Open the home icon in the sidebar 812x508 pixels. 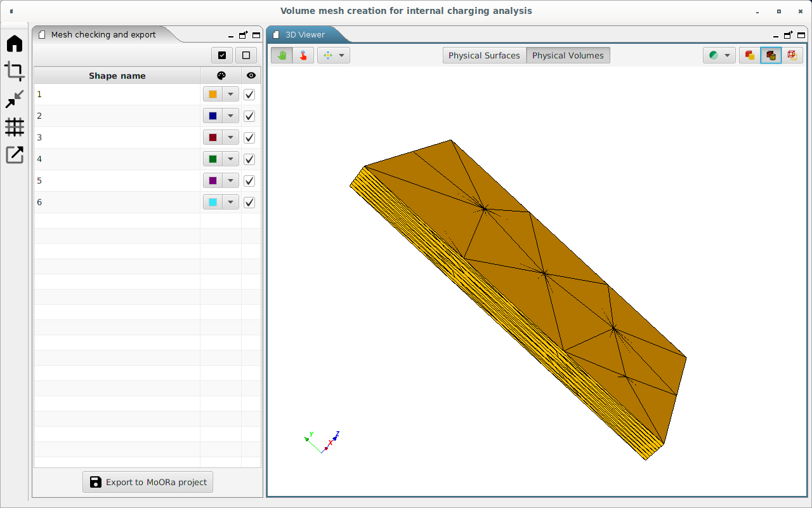[x=15, y=44]
